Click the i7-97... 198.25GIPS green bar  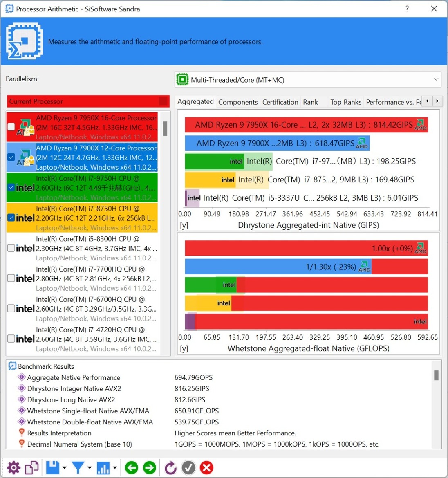coord(215,161)
